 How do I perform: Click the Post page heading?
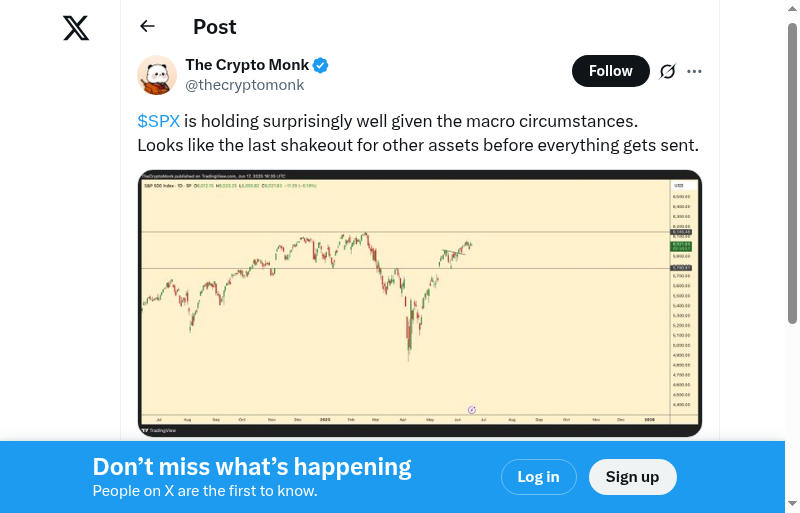pos(215,27)
